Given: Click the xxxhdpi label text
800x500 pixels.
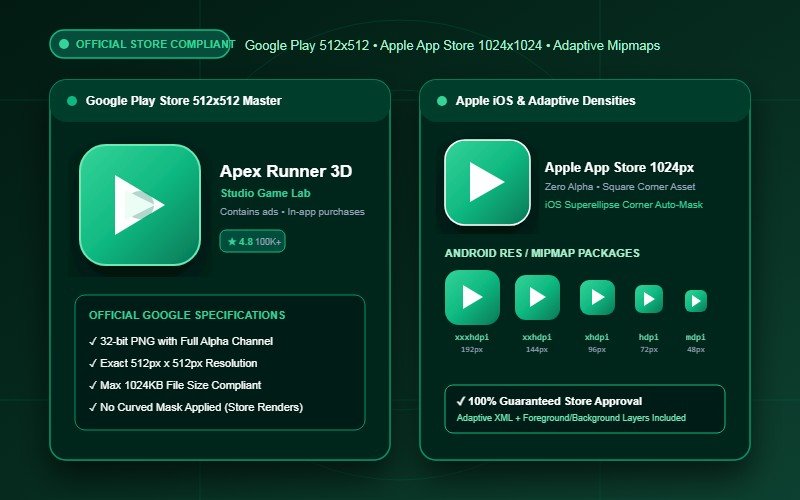Looking at the screenshot, I should click(472, 337).
